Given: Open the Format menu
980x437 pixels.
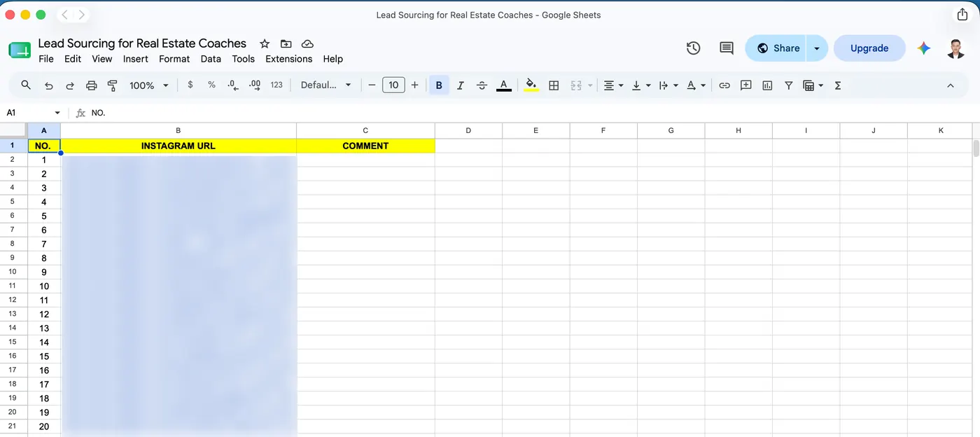Looking at the screenshot, I should point(174,59).
